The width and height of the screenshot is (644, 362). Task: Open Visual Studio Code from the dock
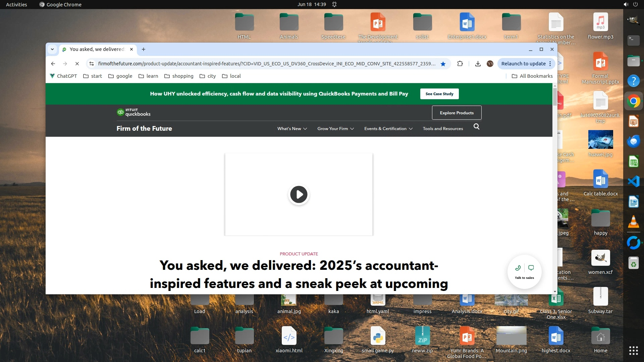tap(633, 181)
